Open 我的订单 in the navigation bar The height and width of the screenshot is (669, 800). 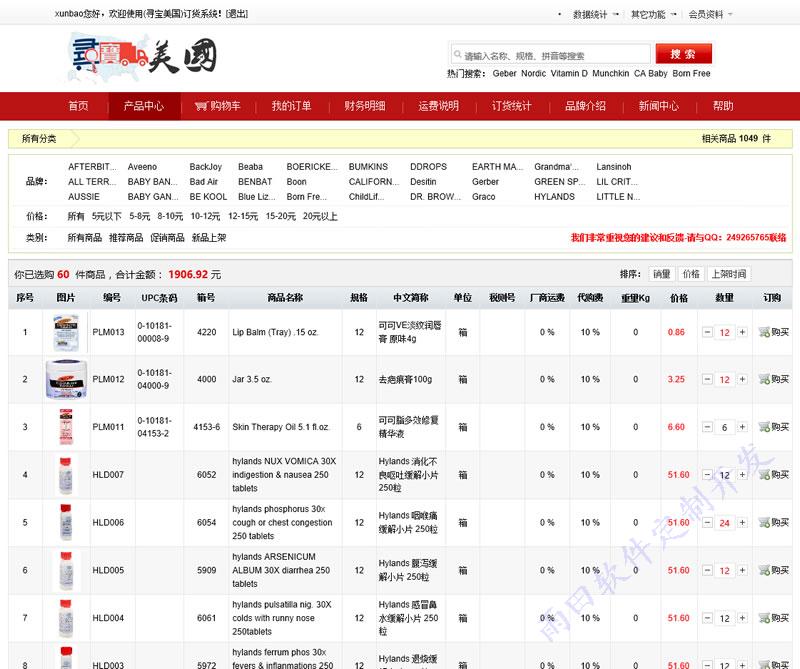pos(291,106)
